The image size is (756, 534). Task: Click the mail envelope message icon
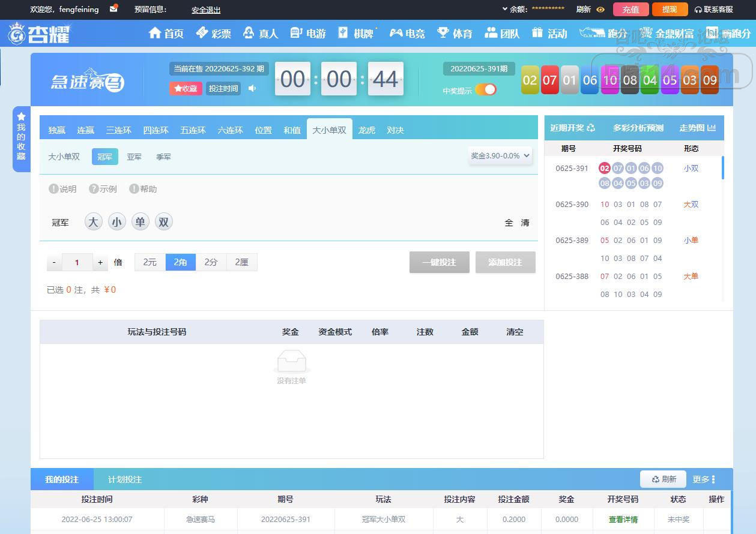[113, 9]
